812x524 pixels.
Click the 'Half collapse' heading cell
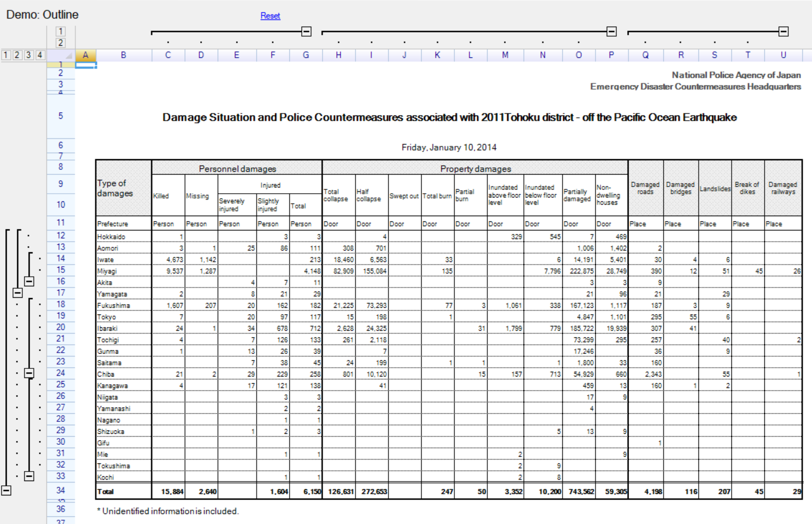coord(372,196)
